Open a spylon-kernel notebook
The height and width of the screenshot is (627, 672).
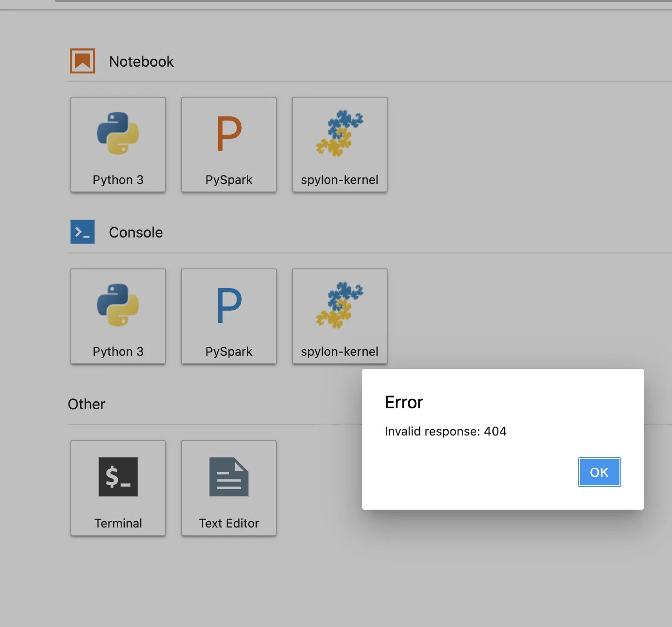(x=340, y=145)
